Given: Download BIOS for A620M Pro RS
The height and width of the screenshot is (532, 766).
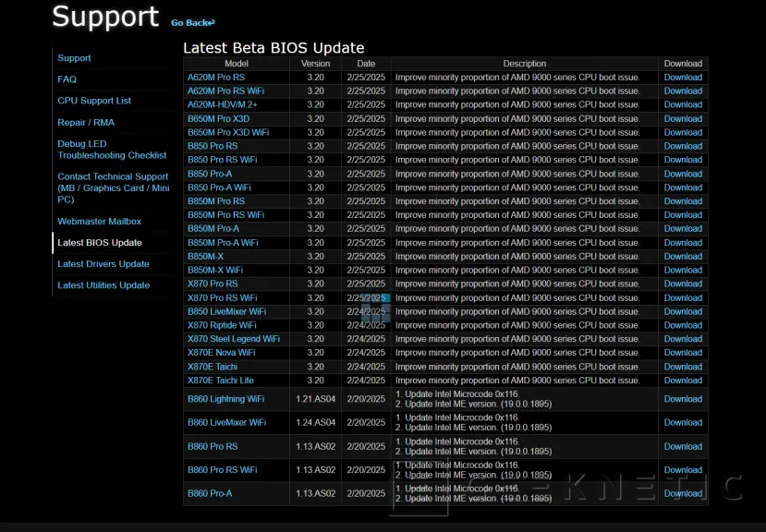Looking at the screenshot, I should (x=683, y=78).
